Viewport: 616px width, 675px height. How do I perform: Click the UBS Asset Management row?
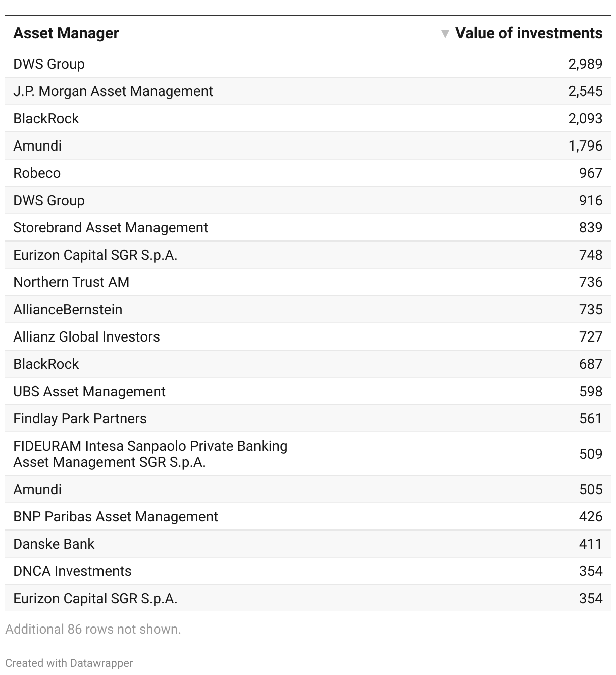[x=308, y=392]
